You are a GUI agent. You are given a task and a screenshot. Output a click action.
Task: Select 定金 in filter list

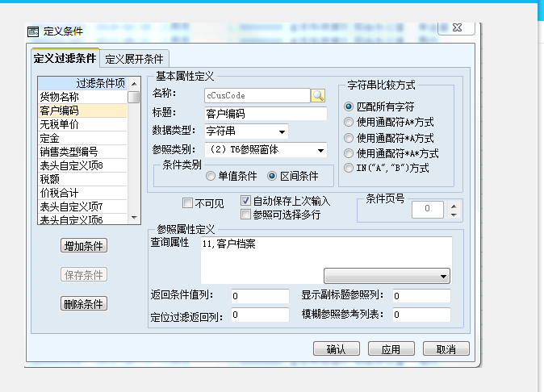[82, 138]
